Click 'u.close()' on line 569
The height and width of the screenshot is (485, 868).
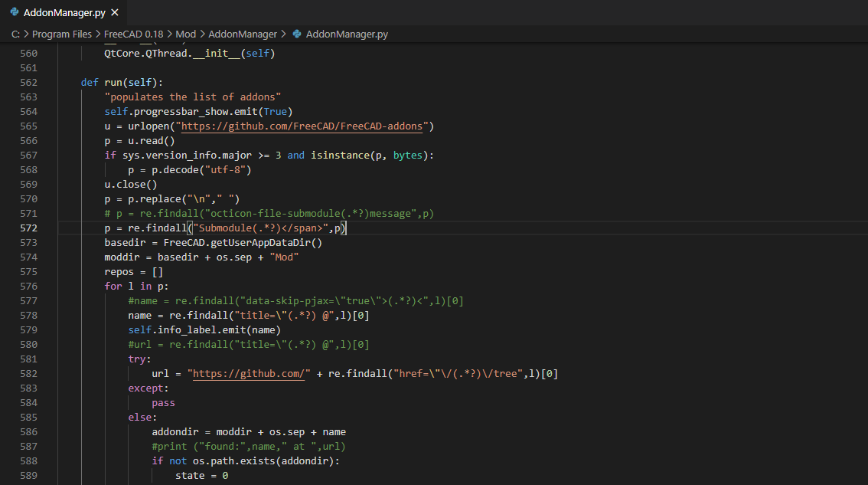pos(131,184)
